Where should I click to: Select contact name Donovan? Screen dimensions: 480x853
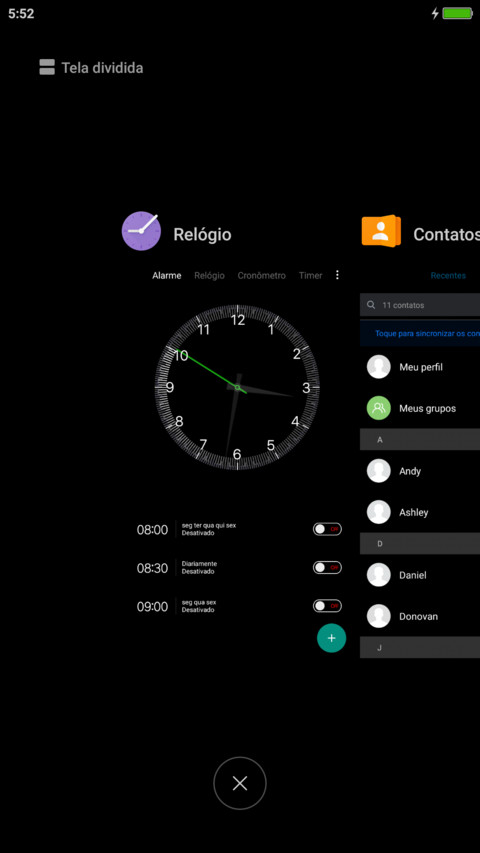[418, 616]
